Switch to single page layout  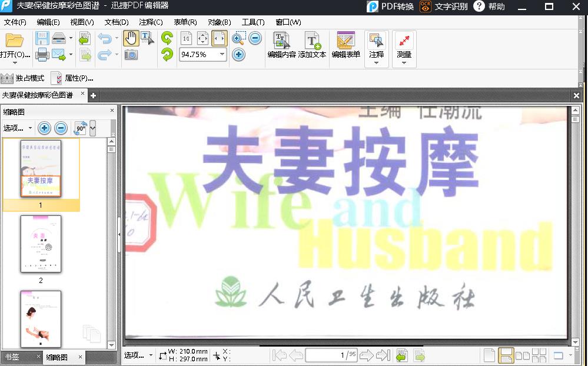pyautogui.click(x=489, y=355)
